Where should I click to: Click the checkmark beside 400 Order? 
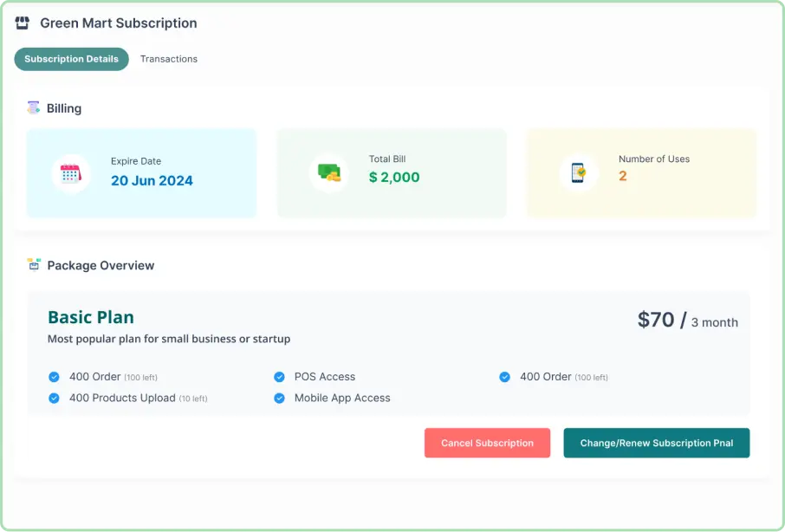[54, 377]
